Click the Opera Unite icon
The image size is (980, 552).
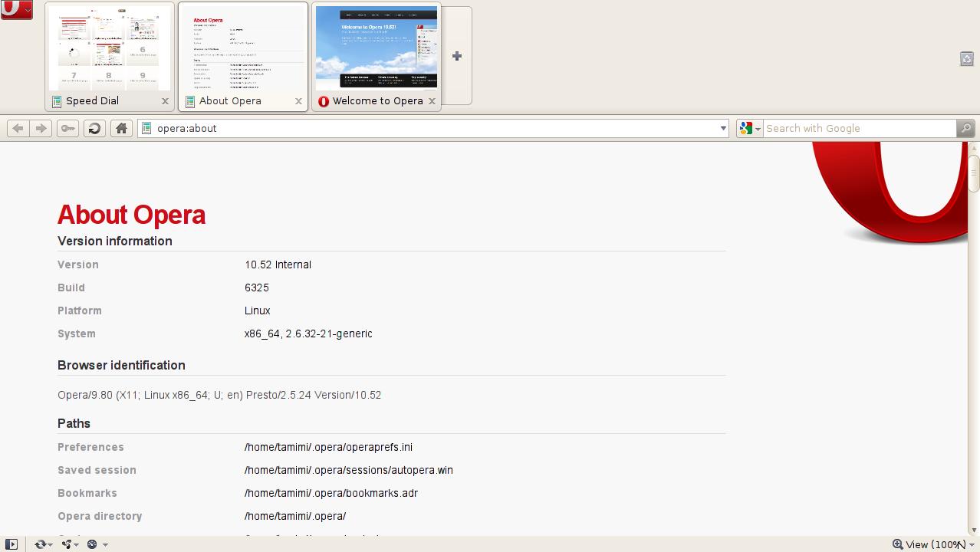(67, 544)
